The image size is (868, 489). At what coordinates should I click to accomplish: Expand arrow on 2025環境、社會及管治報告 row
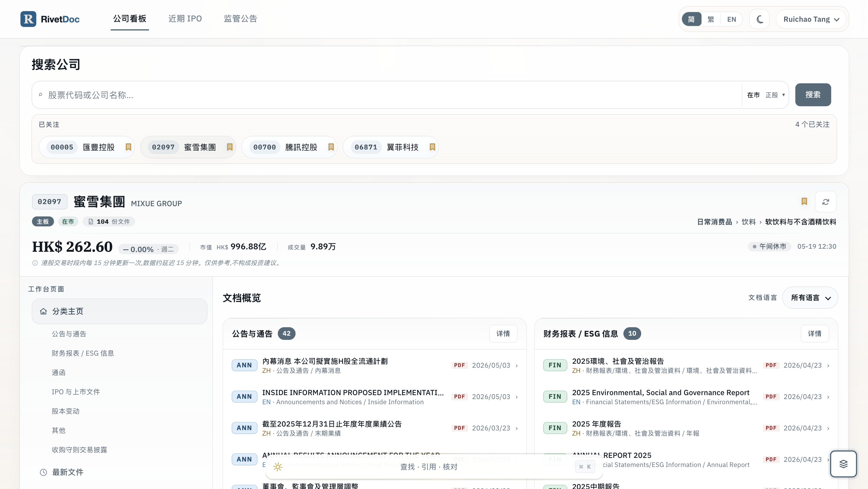tap(828, 366)
